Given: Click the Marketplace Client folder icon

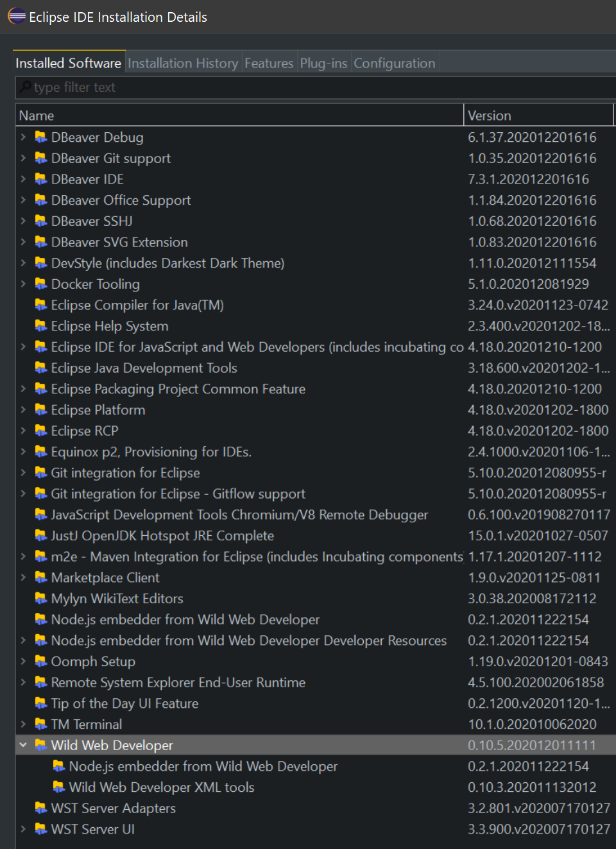Looking at the screenshot, I should point(40,578).
